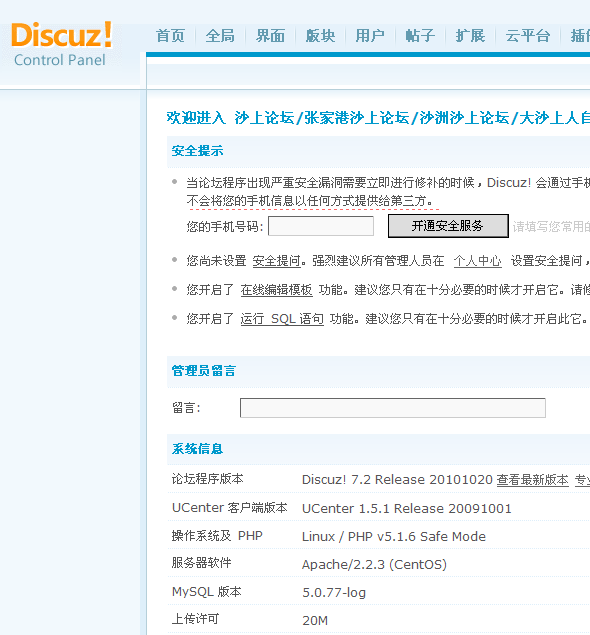This screenshot has height=635, width=590.
Task: Select the 服务器软件 row label
Action: 201,563
